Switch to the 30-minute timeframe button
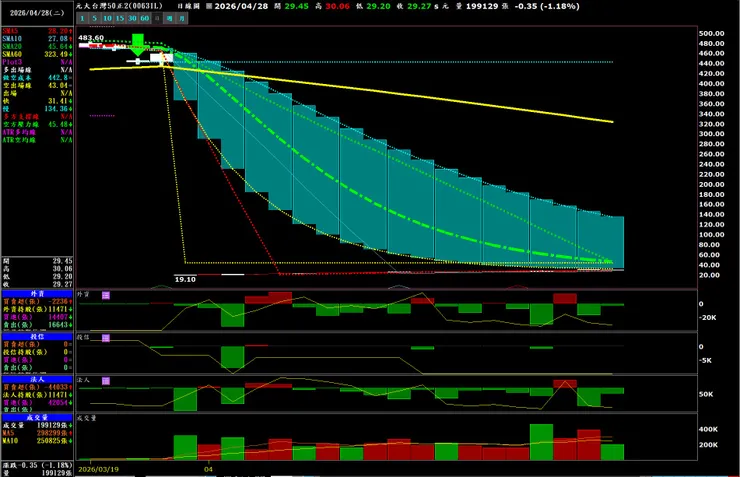 tap(132, 18)
